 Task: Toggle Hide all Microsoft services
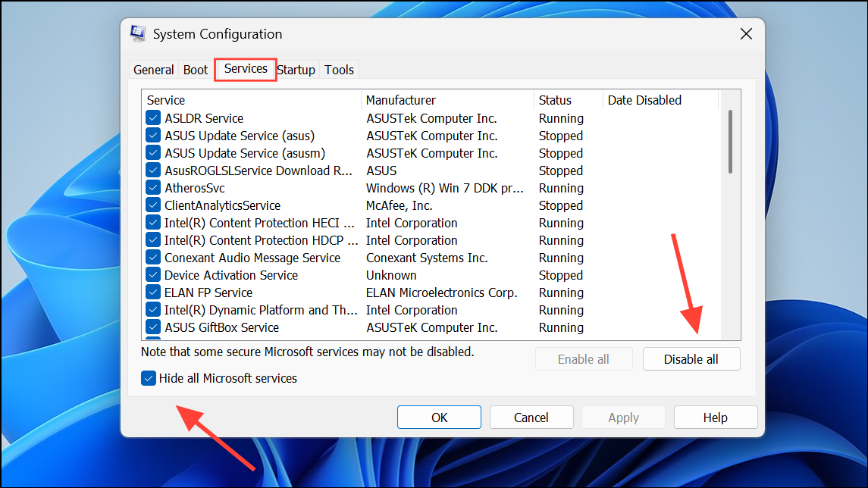tap(149, 377)
